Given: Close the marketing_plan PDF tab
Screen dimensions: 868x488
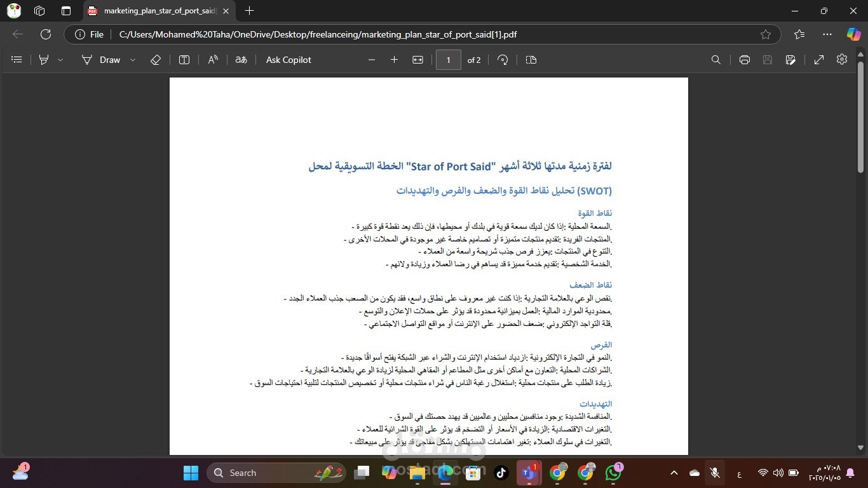Looking at the screenshot, I should coord(226,11).
